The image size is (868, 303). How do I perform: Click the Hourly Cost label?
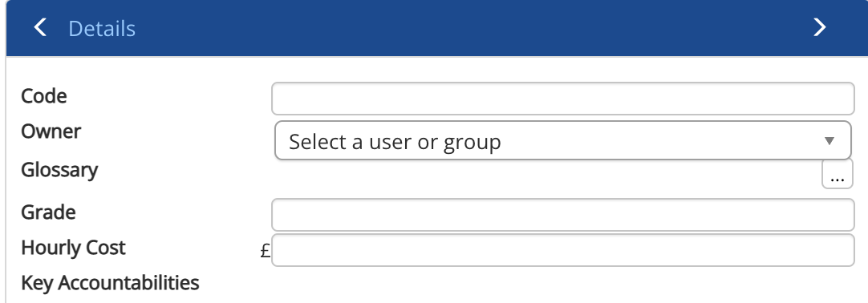73,248
